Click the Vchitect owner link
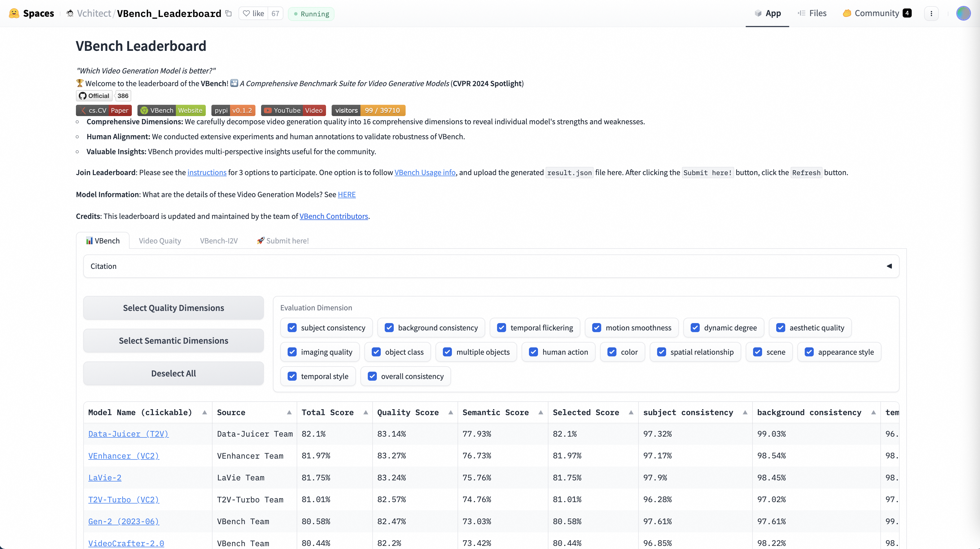Viewport: 980px width, 549px height. [x=94, y=13]
